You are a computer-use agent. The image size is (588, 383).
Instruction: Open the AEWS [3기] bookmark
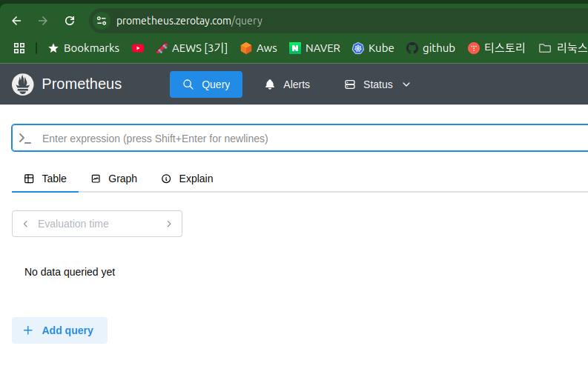pyautogui.click(x=192, y=48)
